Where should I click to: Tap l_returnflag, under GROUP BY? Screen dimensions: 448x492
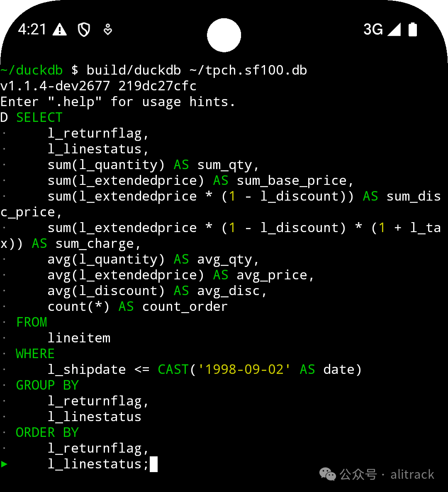(98, 401)
